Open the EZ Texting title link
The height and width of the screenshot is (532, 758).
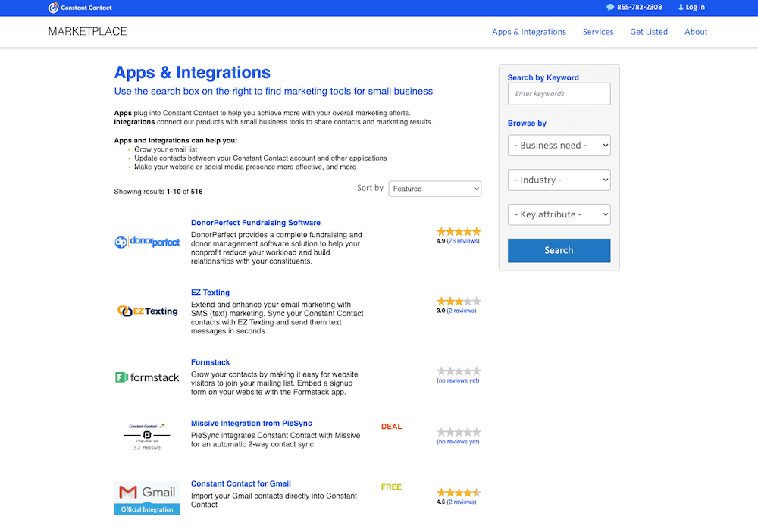pyautogui.click(x=210, y=293)
